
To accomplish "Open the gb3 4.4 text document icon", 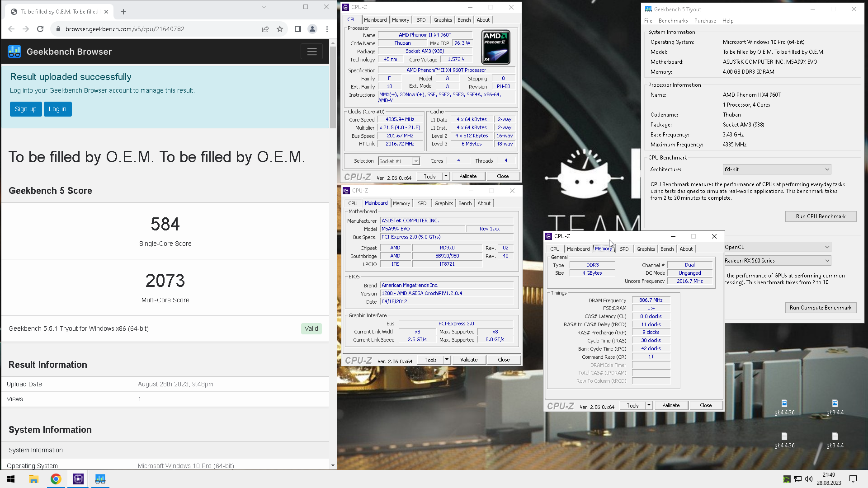I will [x=835, y=440].
